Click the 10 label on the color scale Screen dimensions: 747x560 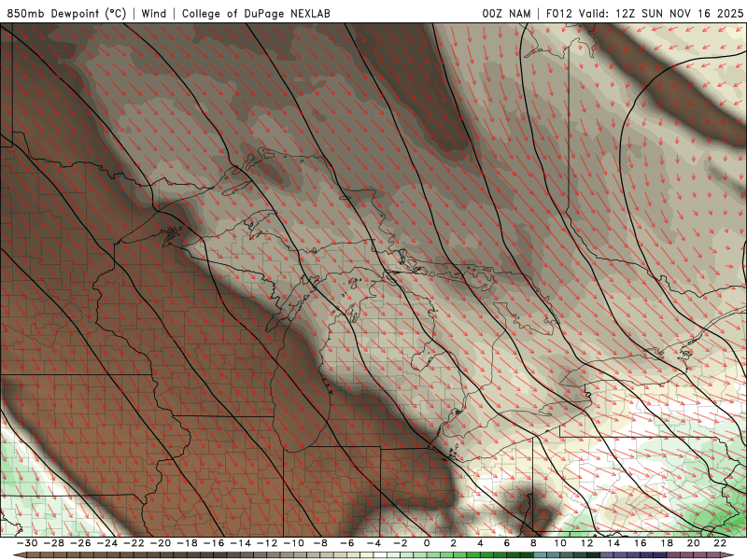(x=560, y=543)
